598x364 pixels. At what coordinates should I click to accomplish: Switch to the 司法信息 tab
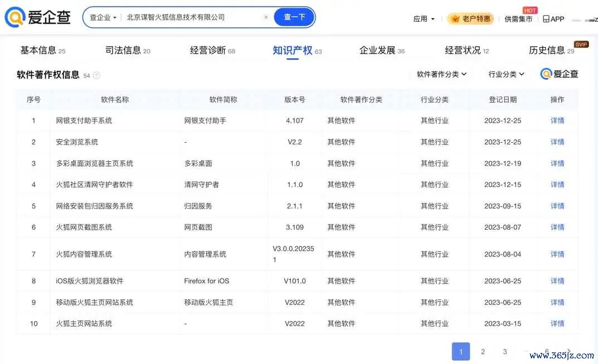pyautogui.click(x=128, y=50)
